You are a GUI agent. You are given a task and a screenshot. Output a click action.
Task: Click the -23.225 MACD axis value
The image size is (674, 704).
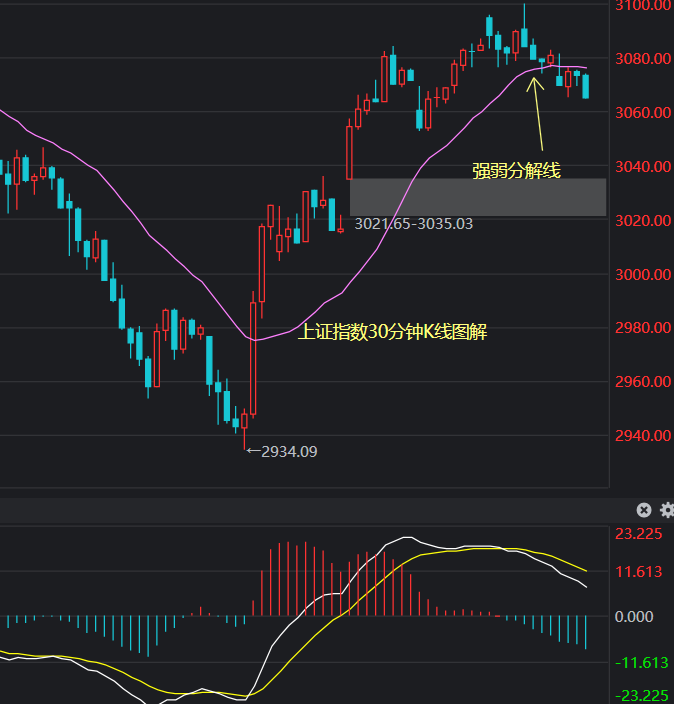point(638,696)
